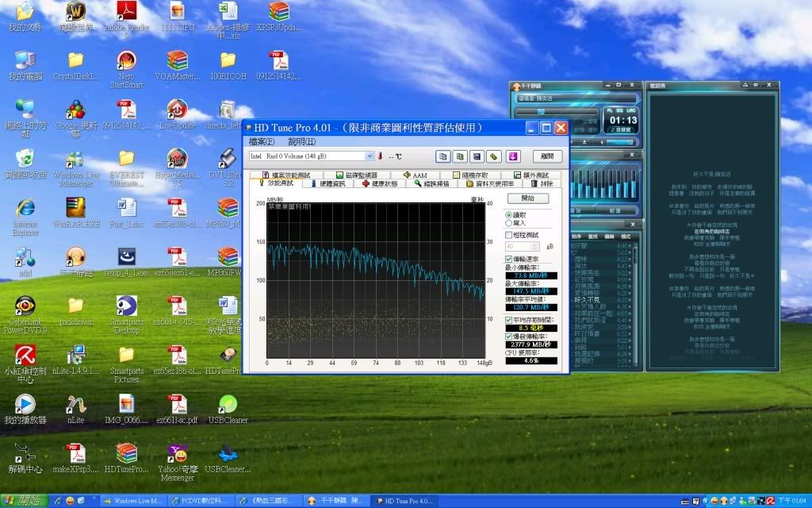Switch to the 健康狀態 tab
This screenshot has width=812, height=508.
pyautogui.click(x=380, y=183)
